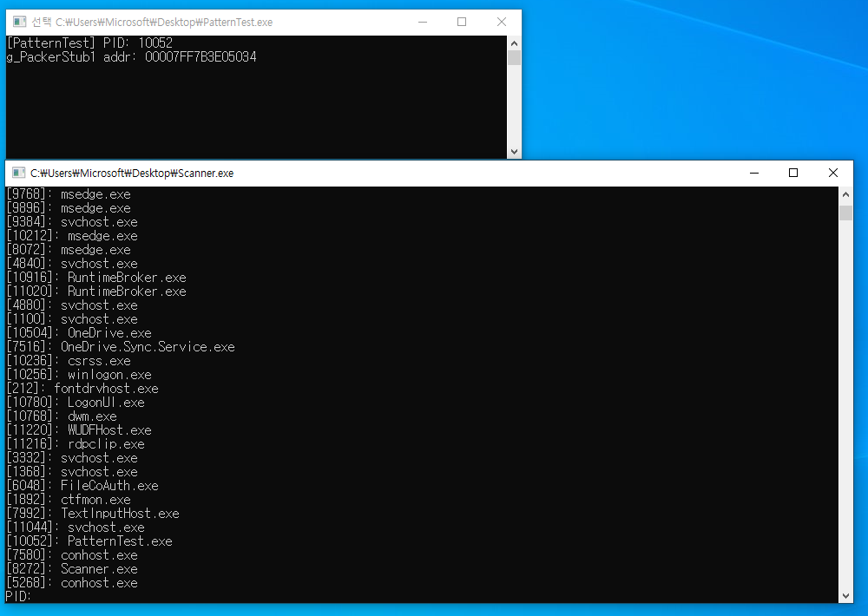The image size is (868, 616).
Task: Close the PatternTest.exe console window
Action: click(x=502, y=23)
